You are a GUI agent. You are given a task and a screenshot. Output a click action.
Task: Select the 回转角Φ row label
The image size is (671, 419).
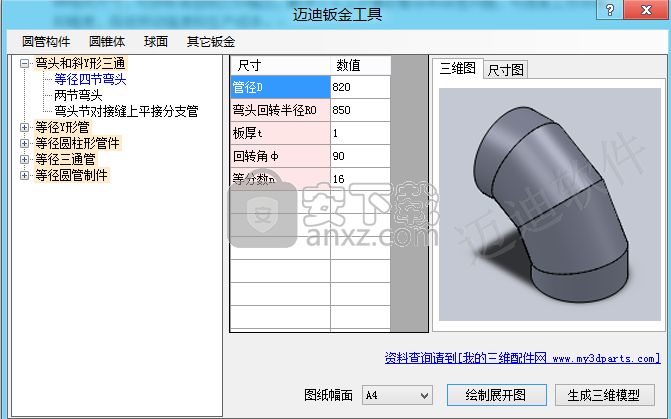tap(280, 156)
